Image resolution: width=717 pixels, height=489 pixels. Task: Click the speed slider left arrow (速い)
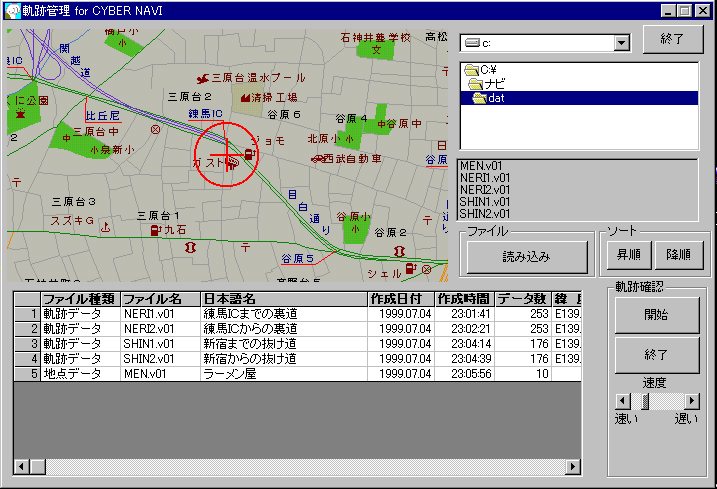622,402
